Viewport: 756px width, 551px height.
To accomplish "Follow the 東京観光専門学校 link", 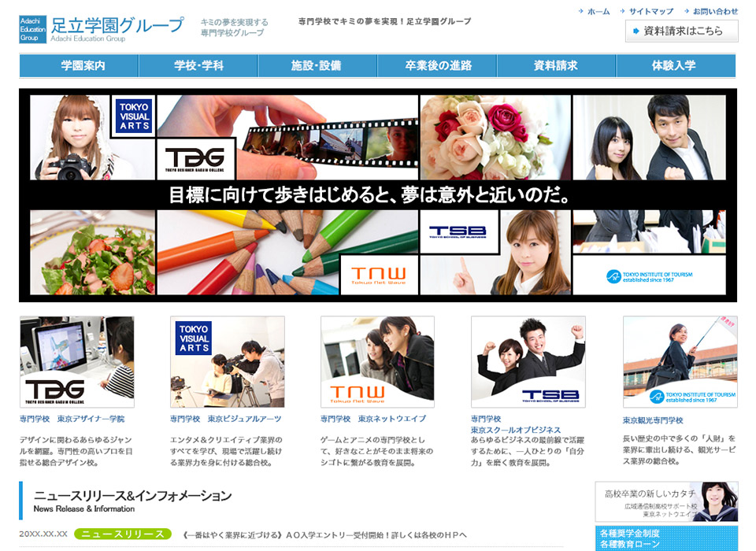I will click(653, 420).
